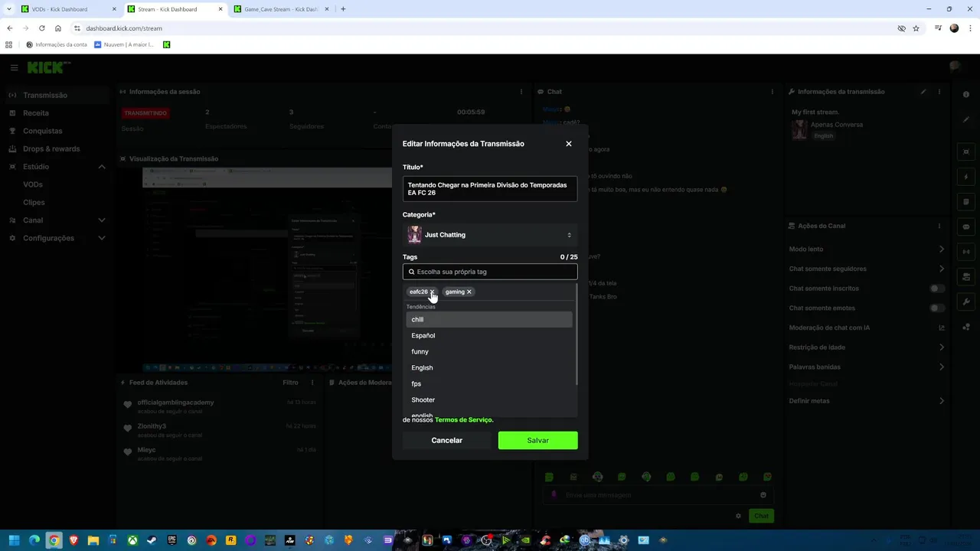Open the hamburger menu beside the Kick logo

(x=14, y=67)
